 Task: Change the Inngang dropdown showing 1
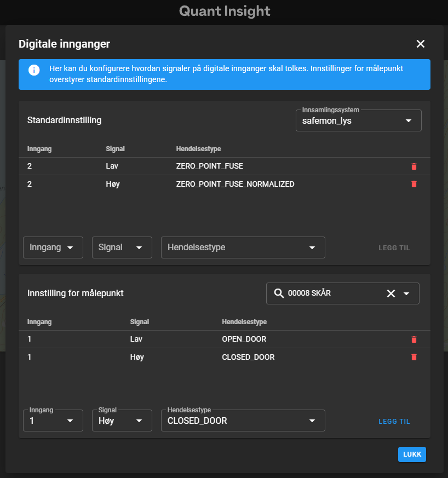click(x=53, y=421)
